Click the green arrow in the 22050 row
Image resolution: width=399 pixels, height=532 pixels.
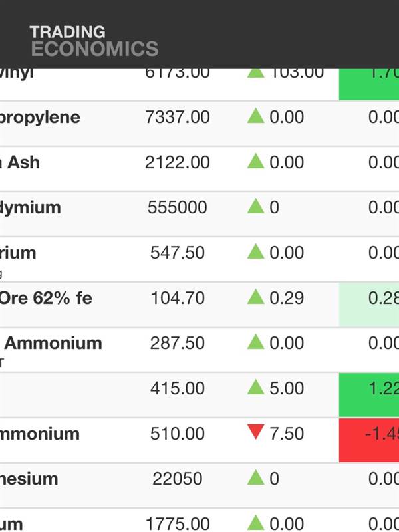pyautogui.click(x=256, y=478)
